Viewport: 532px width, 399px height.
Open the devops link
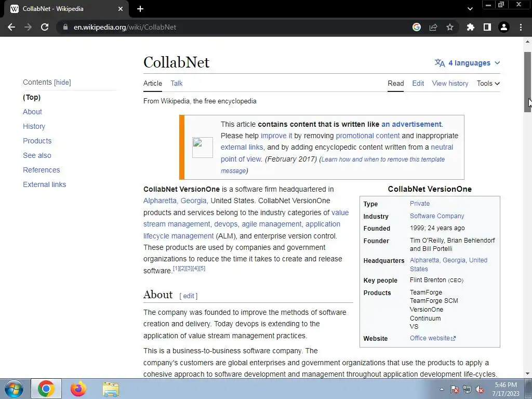225,224
